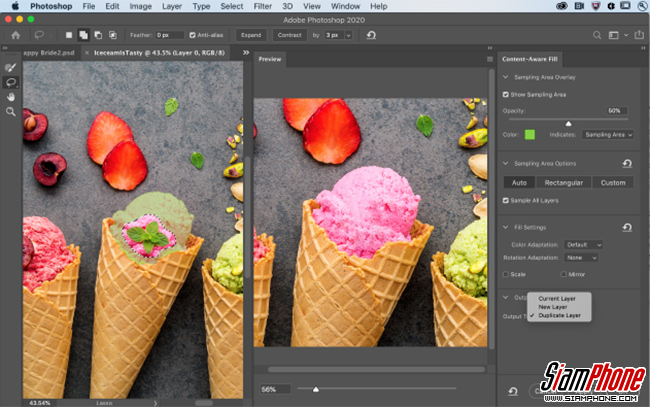Collapse the Sampling Area Options section
The image size is (650, 407).
pos(505,163)
